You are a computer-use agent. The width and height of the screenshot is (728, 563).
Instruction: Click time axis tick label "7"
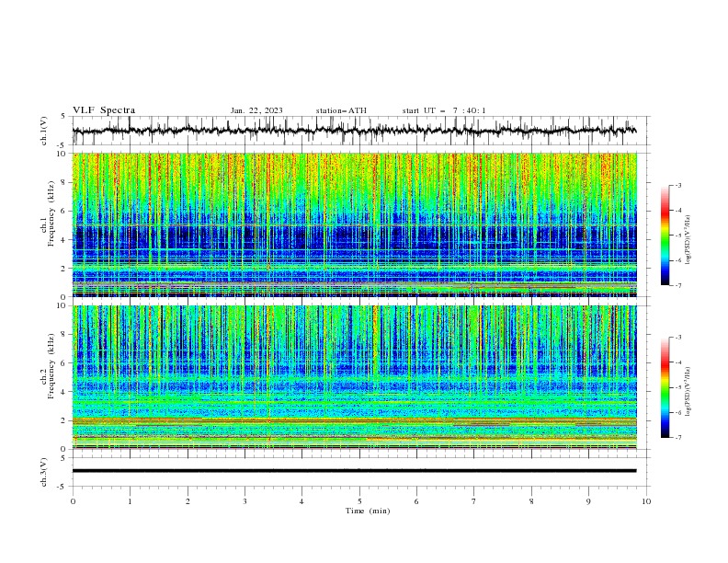point(474,501)
